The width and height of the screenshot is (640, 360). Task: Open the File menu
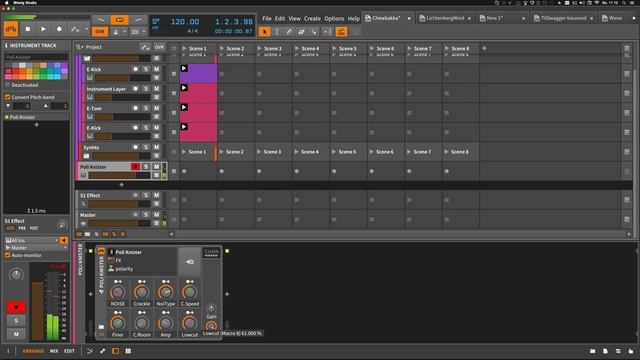point(267,18)
